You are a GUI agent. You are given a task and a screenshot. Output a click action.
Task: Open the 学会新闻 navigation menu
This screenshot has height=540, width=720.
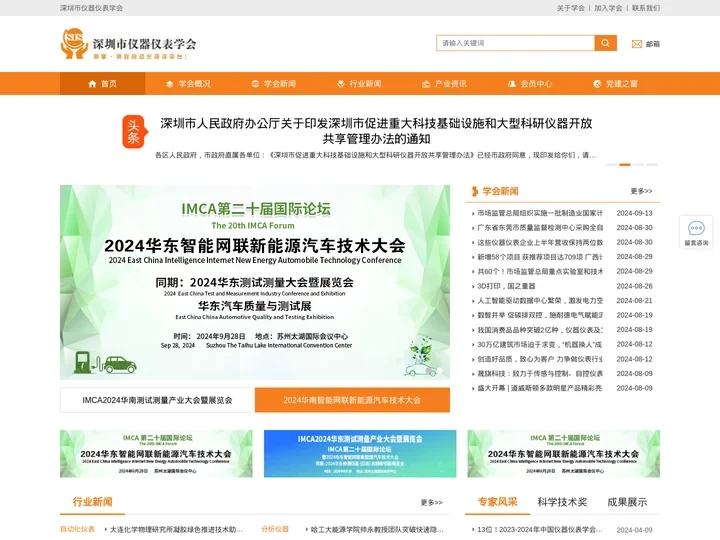[273, 84]
